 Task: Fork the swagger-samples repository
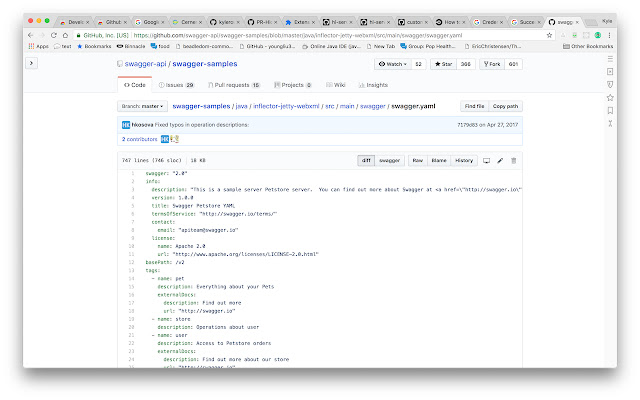coord(491,64)
